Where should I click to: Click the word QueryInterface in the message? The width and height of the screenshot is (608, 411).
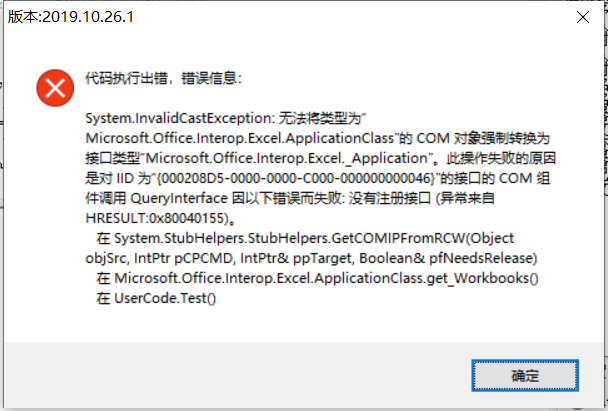click(179, 199)
